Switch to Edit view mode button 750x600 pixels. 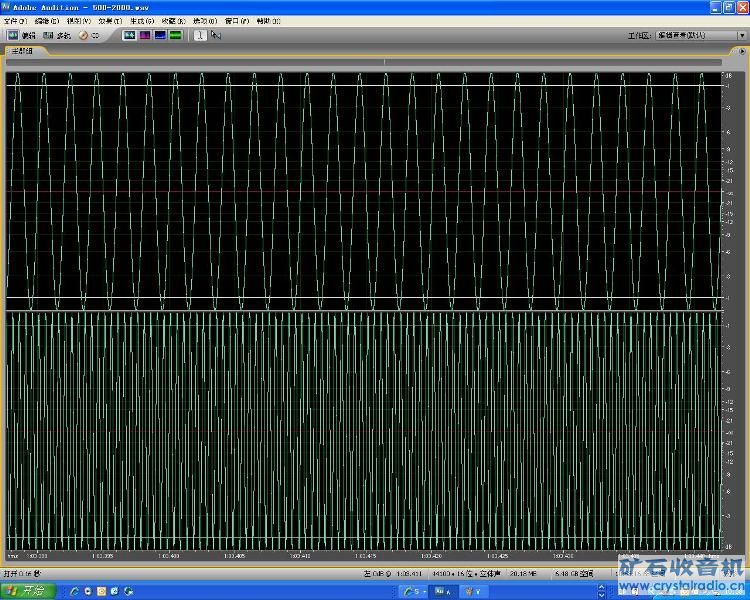tap(21, 35)
